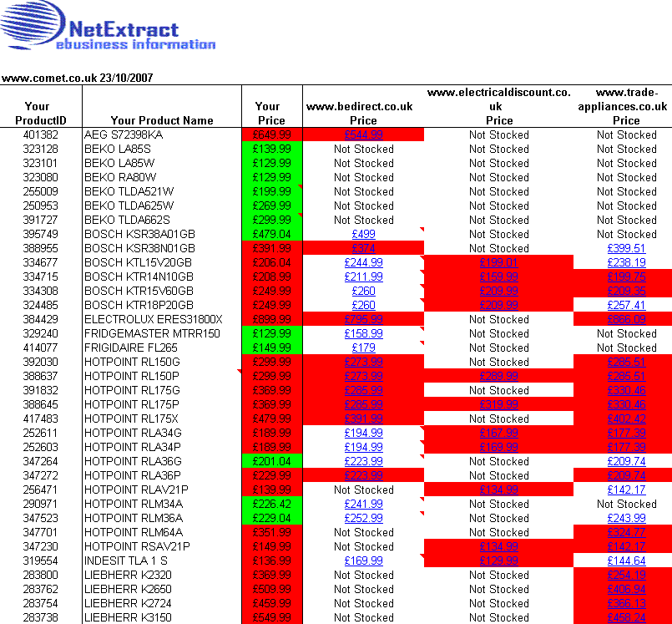Screen dimensions: 672x624
Task: Open the £144.64 trade-appliances price link
Action: 626,561
